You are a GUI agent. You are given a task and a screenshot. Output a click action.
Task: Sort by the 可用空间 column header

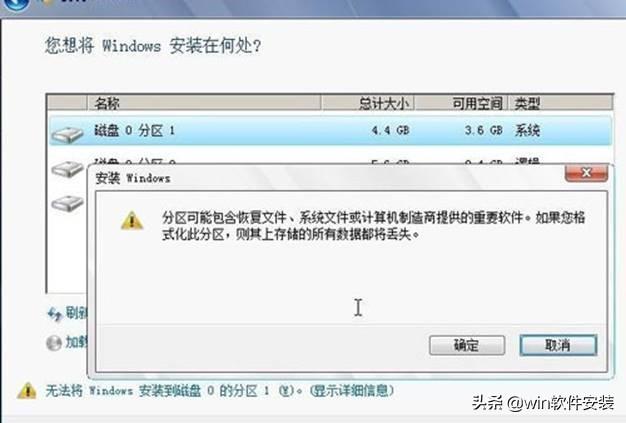[461, 103]
